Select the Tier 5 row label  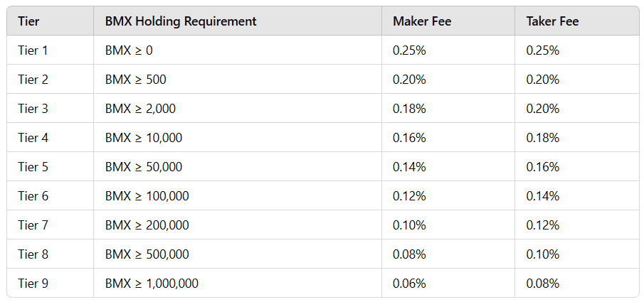tap(33, 167)
